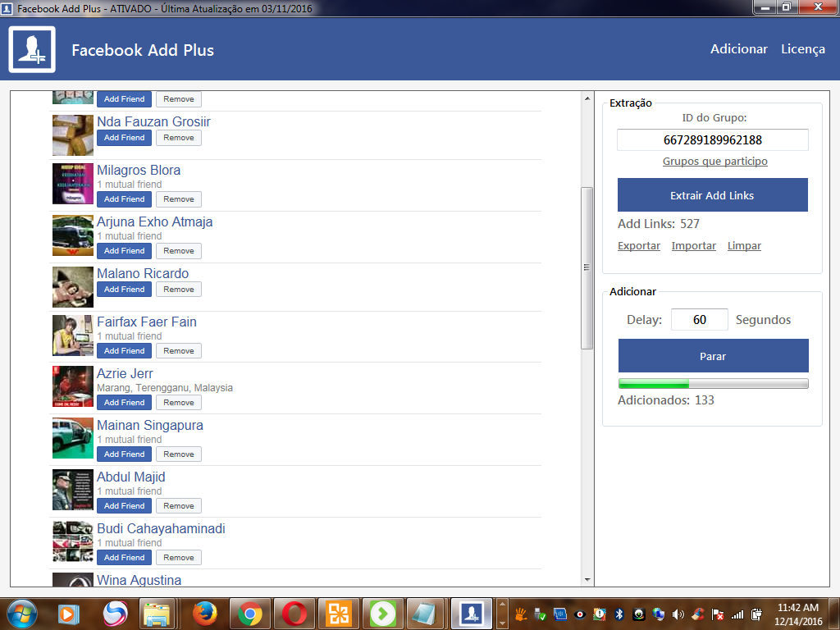Image resolution: width=840 pixels, height=630 pixels.
Task: Open the media player taskbar icon
Action: pos(69,614)
